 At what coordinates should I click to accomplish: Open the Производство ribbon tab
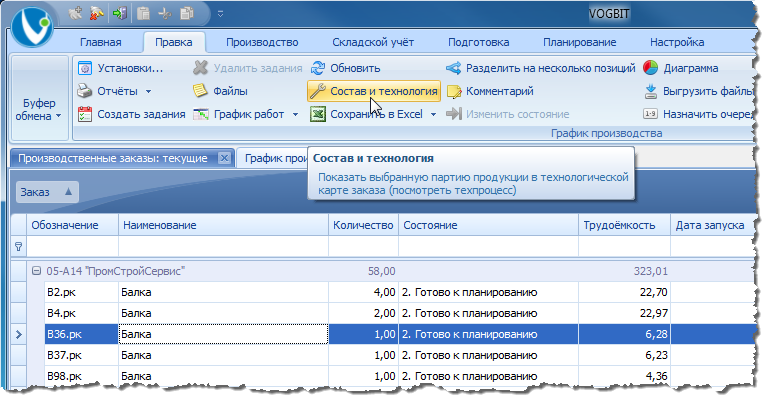[262, 42]
